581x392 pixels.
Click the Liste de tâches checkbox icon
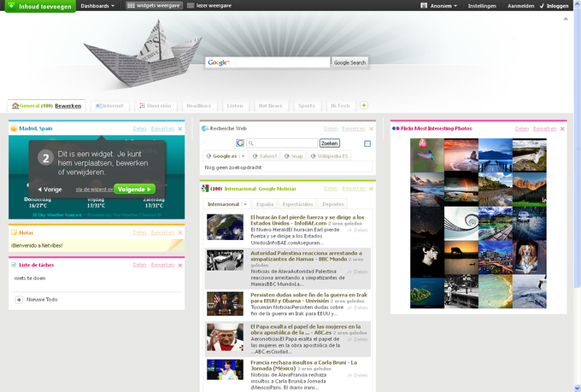(14, 265)
